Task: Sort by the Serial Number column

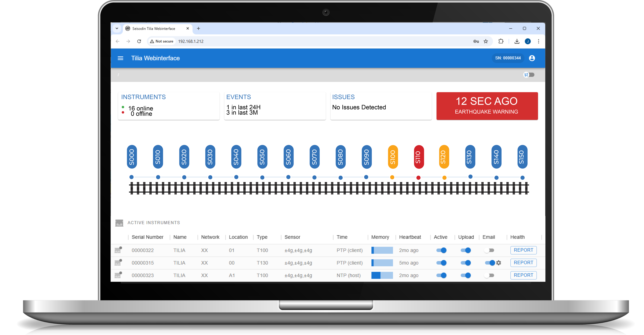Action: [147, 237]
